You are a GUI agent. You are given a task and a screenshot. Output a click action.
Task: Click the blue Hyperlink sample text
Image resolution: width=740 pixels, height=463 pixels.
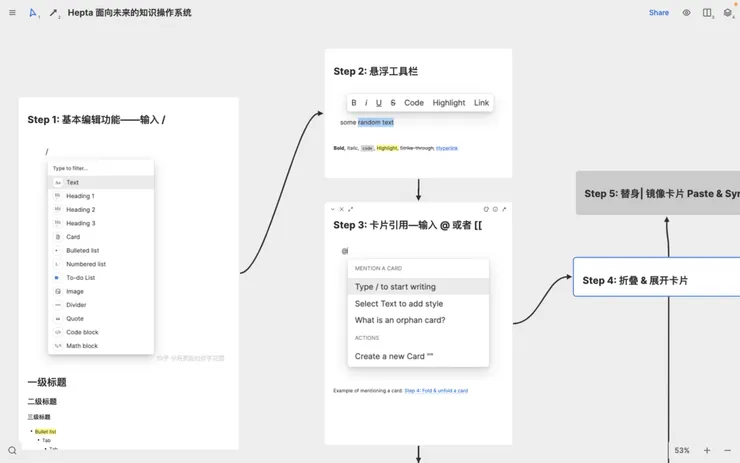tap(446, 148)
